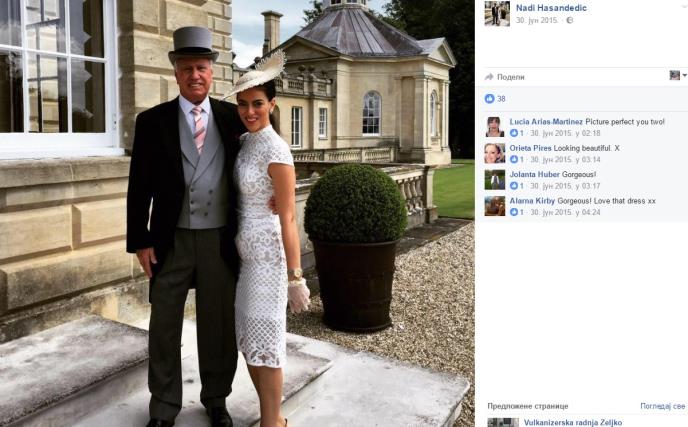
Task: Open Orieta Pires profile link
Action: click(530, 148)
